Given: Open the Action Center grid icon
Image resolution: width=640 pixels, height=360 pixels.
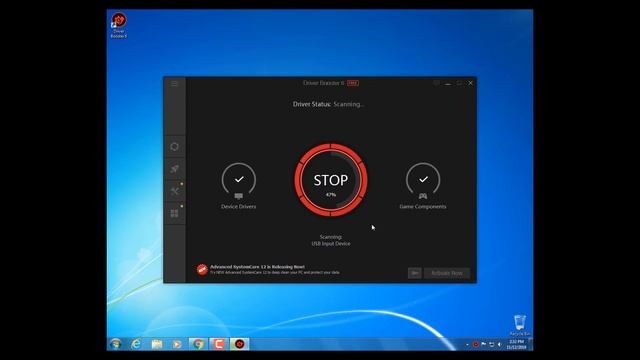Looking at the screenshot, I should 175,213.
